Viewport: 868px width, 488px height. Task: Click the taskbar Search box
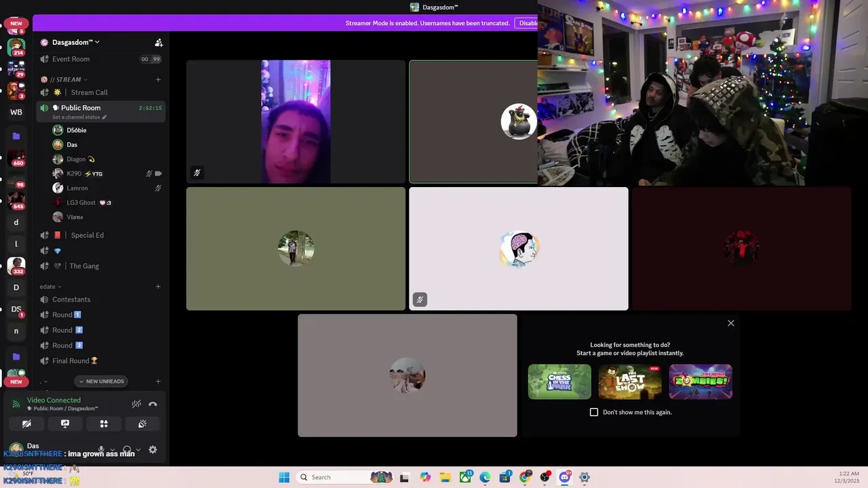coord(346,477)
